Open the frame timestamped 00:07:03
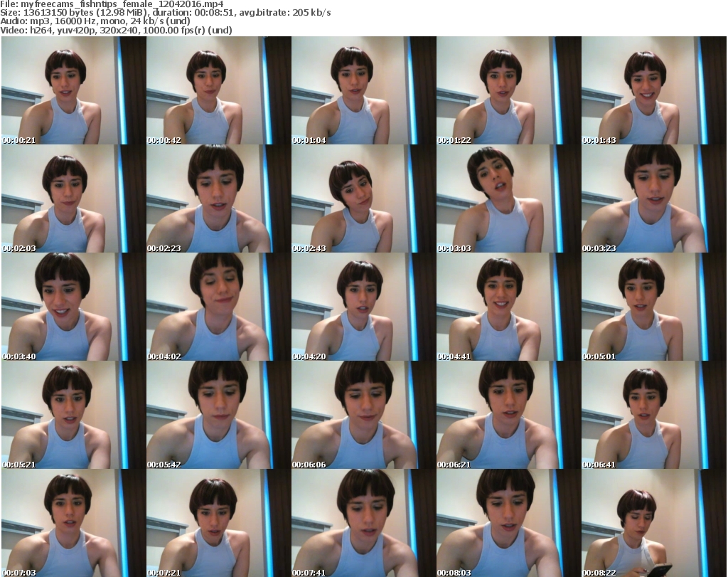Screen dimensions: 728x577 [x=73, y=524]
